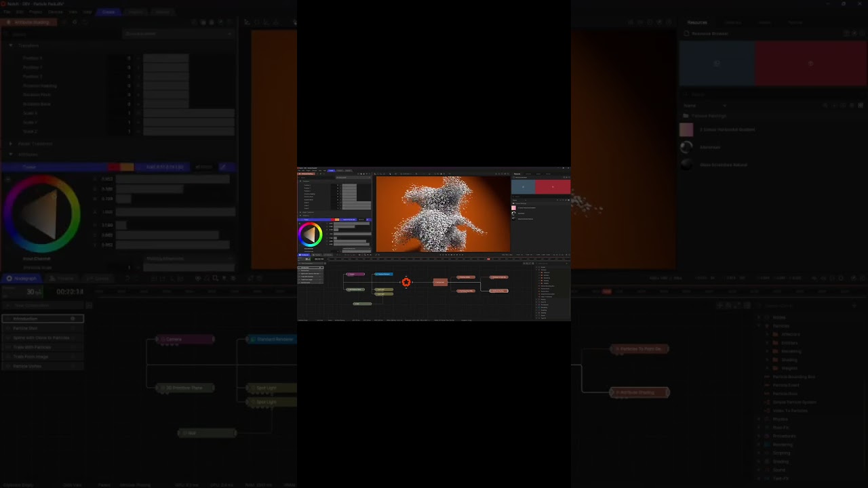Select the Particles To Point node

[639, 349]
